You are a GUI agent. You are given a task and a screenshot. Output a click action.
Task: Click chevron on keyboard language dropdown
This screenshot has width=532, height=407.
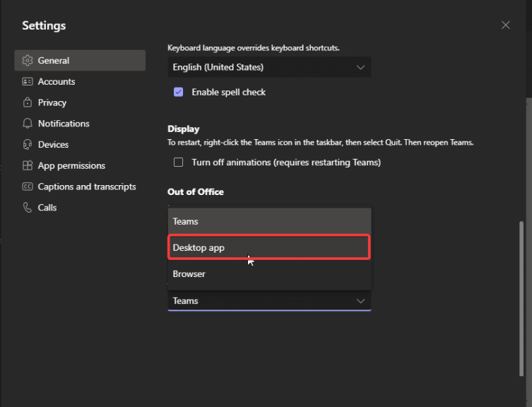(360, 67)
